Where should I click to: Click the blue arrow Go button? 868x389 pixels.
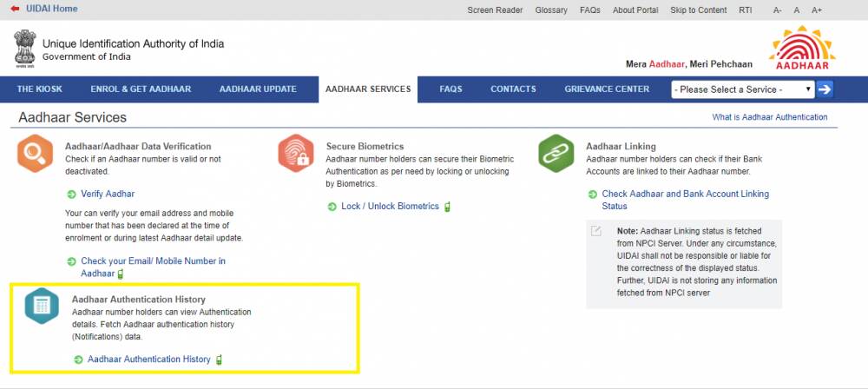[x=825, y=89]
